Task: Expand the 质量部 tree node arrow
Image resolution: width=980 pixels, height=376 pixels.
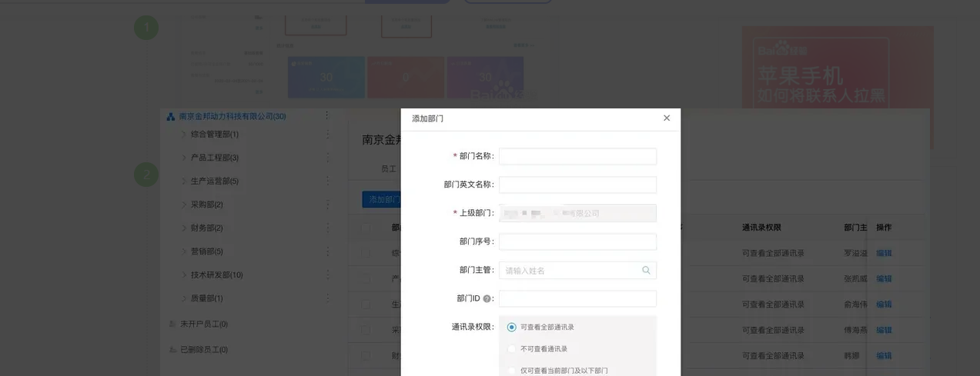Action: coord(183,298)
